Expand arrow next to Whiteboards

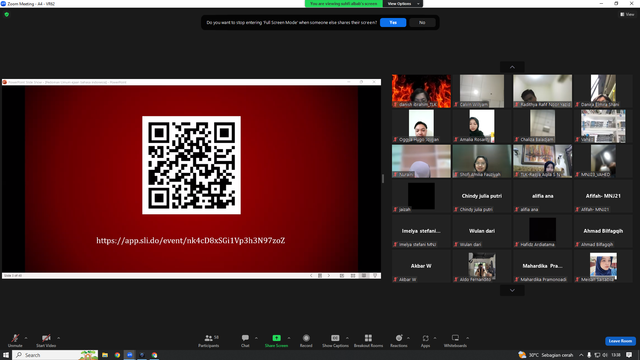(x=467, y=338)
